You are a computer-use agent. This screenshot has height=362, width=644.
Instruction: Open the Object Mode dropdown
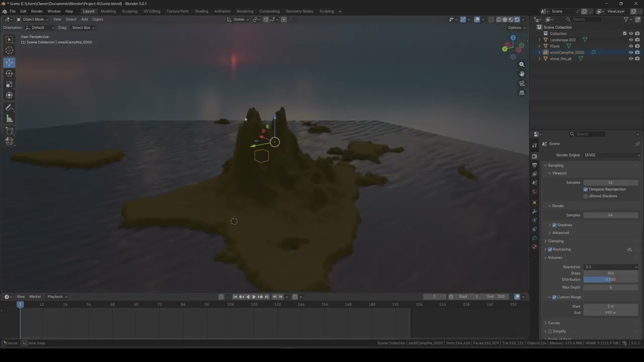click(32, 20)
